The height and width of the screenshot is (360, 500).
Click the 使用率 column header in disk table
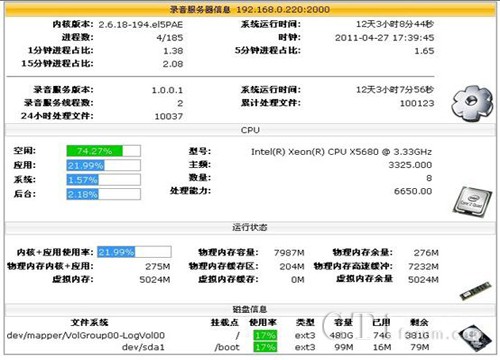point(263,322)
